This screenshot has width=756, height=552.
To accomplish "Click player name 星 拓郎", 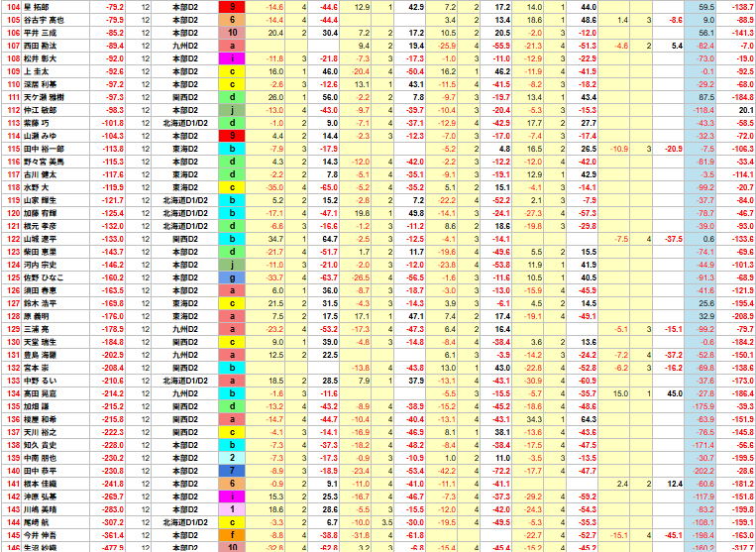I will [x=36, y=7].
